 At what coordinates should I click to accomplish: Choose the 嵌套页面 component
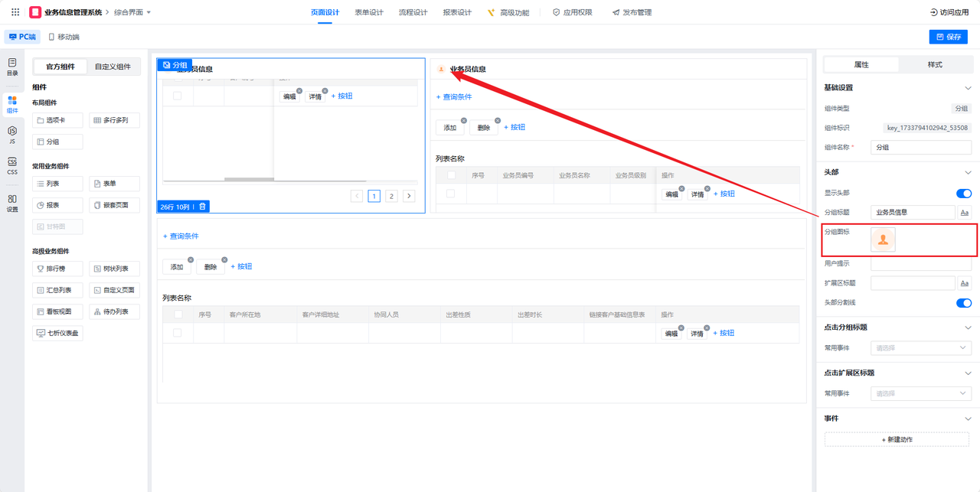tap(115, 205)
